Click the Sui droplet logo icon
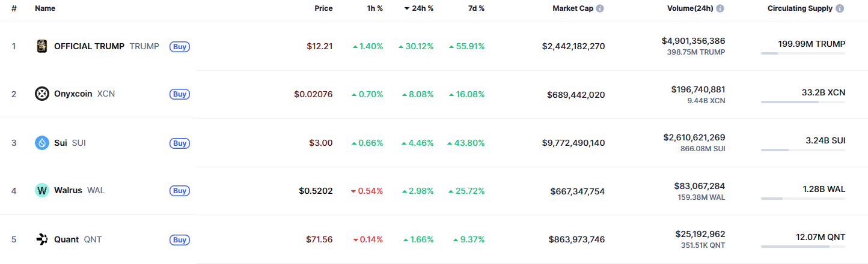Screen dimensions: 868x264 coord(42,143)
